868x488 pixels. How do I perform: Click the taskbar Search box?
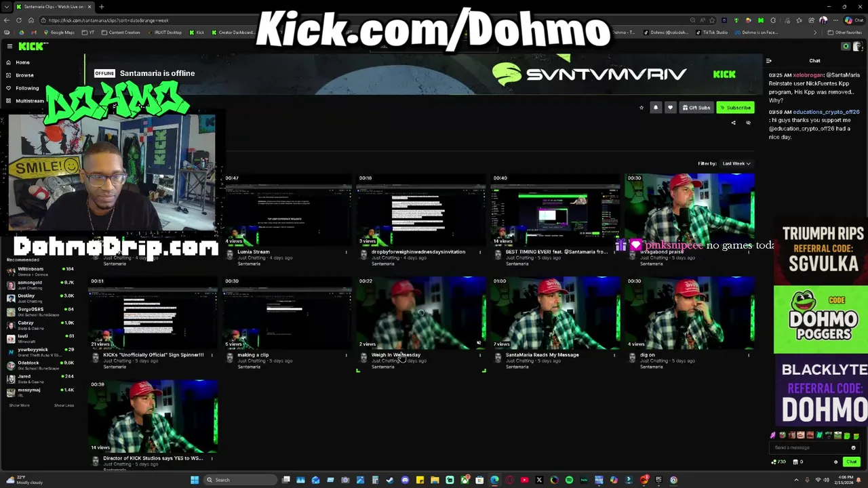point(241,480)
